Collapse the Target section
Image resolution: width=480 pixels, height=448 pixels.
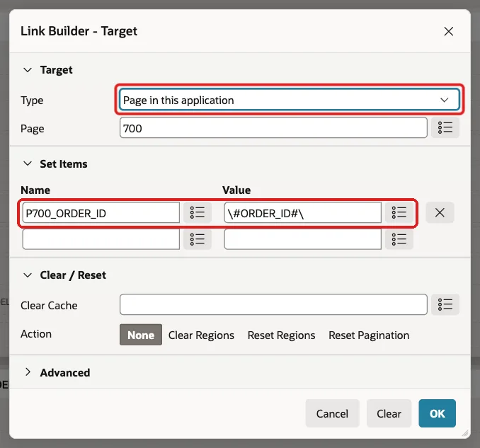pos(28,70)
